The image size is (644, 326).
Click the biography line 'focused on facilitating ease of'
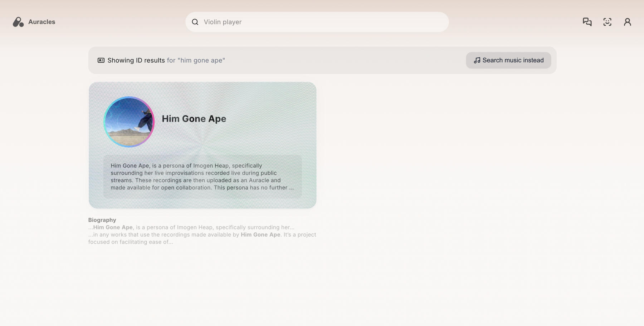click(131, 242)
